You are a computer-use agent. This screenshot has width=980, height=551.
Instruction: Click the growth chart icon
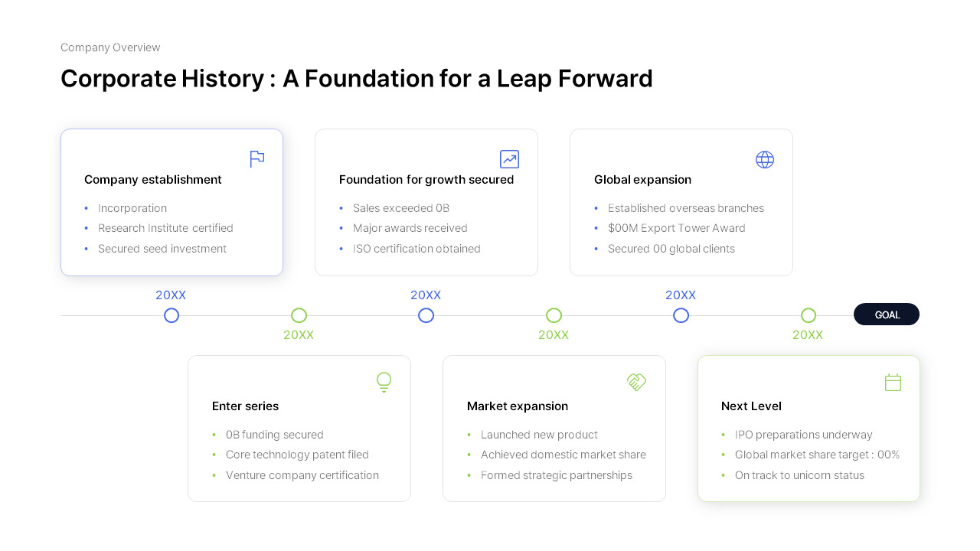pyautogui.click(x=509, y=159)
